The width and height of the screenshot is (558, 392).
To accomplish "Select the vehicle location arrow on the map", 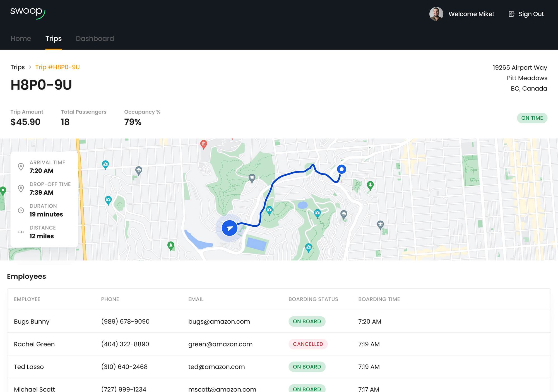I will coord(229,228).
